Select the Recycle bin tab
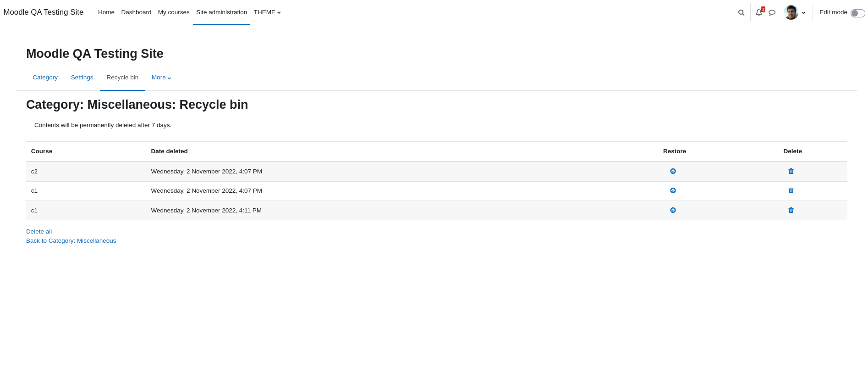868x379 pixels. (122, 78)
